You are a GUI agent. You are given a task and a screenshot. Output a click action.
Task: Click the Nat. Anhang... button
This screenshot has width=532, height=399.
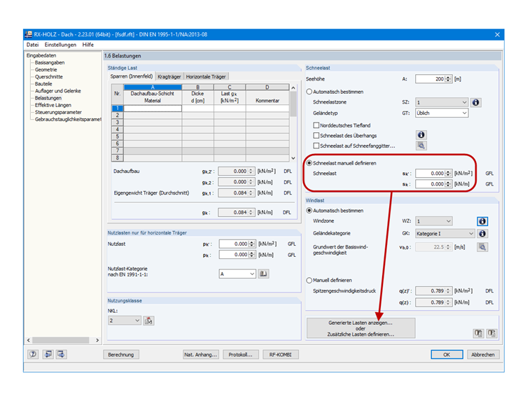point(200,355)
